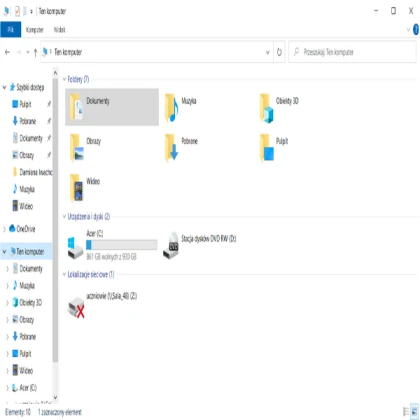The width and height of the screenshot is (420, 420).
Task: Refresh the Ten komputer view
Action: click(x=279, y=52)
